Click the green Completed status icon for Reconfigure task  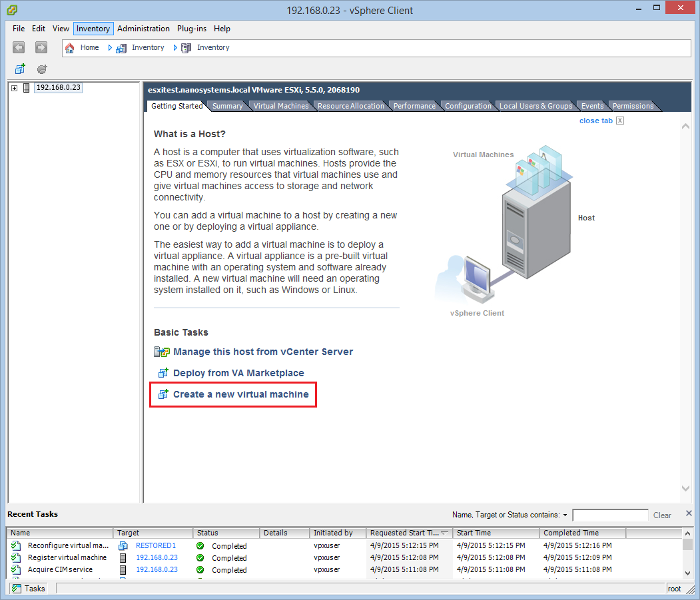[200, 545]
